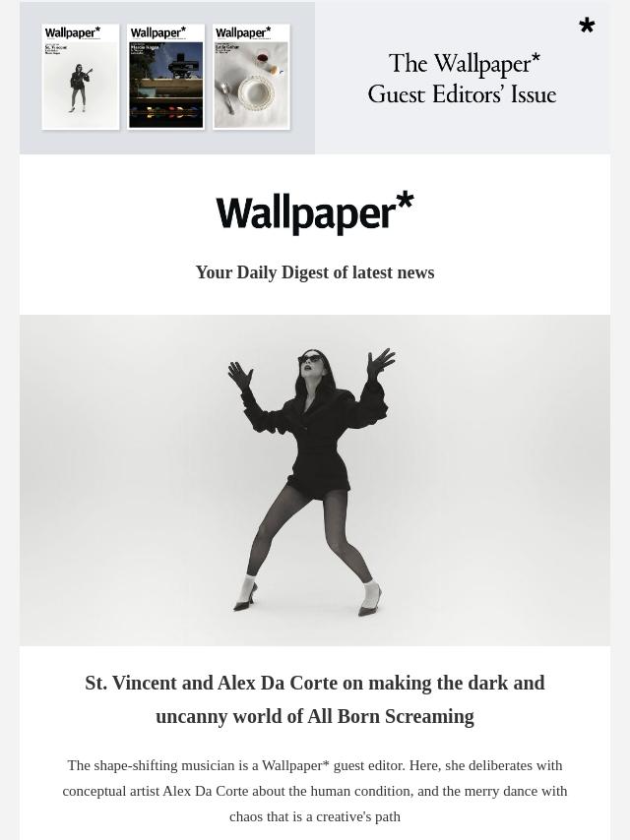
Task: Click the guitar-holding figure on the first cover
Action: coord(80,89)
